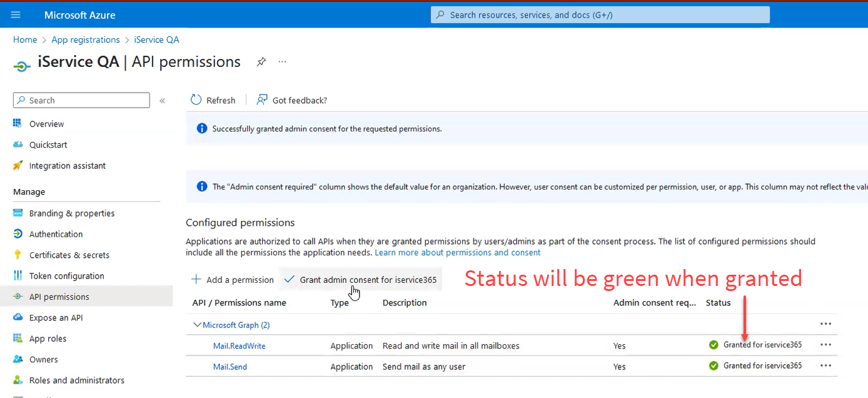868x398 pixels.
Task: Go to Home breadcrumb
Action: (25, 39)
